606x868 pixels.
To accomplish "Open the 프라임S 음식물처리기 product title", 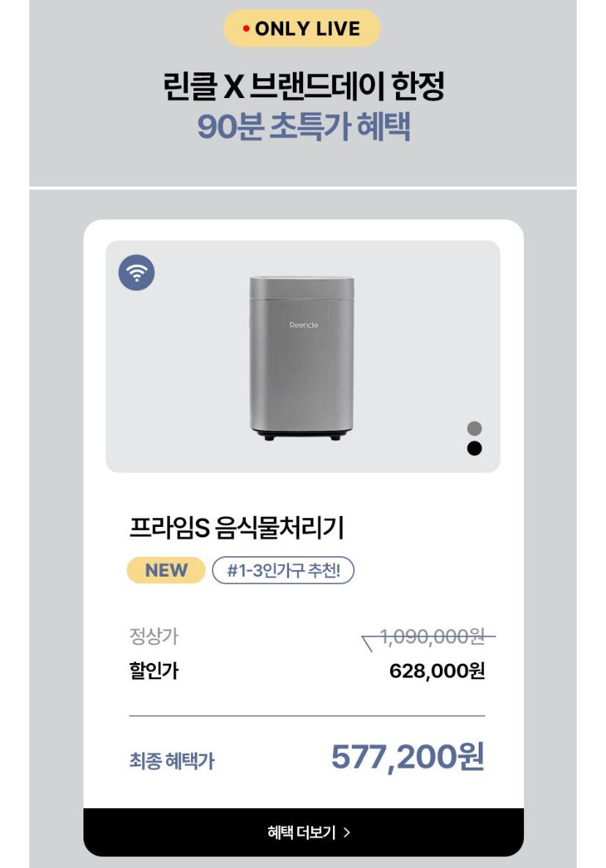I will point(237,528).
